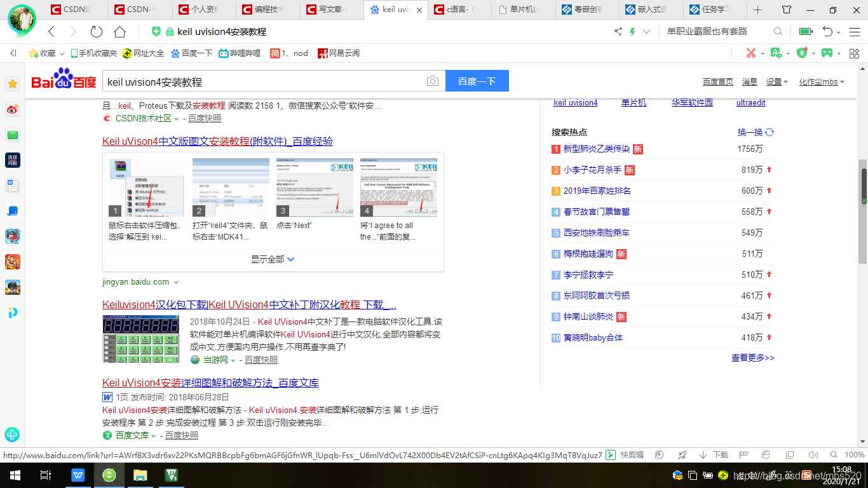
Task: Open the browser hamburger menu
Action: [x=855, y=32]
